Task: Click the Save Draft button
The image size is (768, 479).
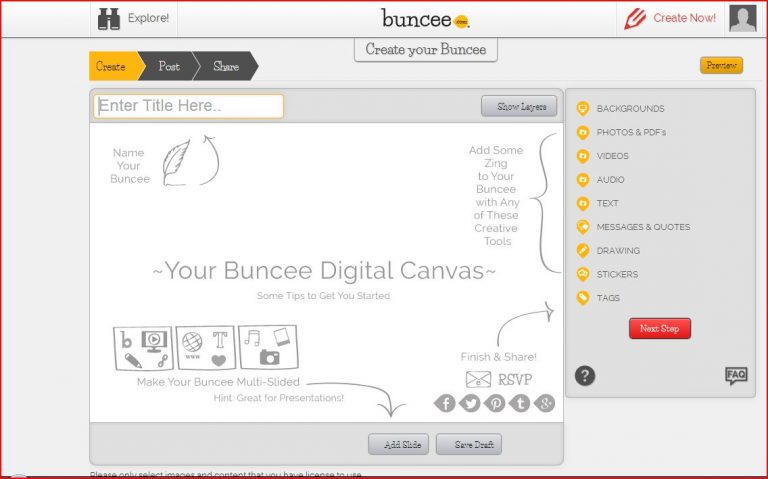Action: [469, 444]
